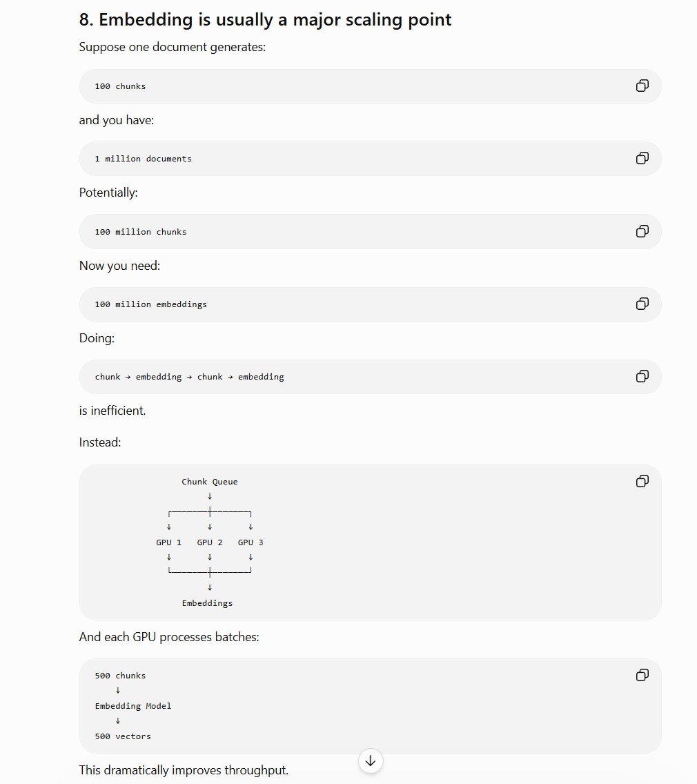
Task: Click the section 8 Embedding heading
Action: [x=265, y=19]
